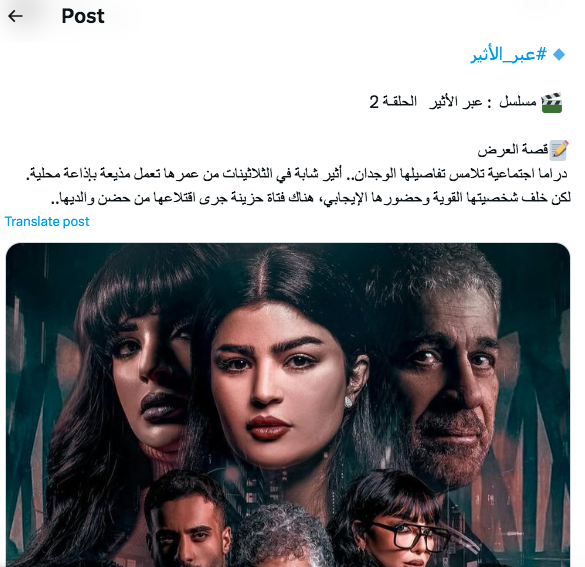Click Translate post link
This screenshot has height=567, width=585.
click(47, 222)
